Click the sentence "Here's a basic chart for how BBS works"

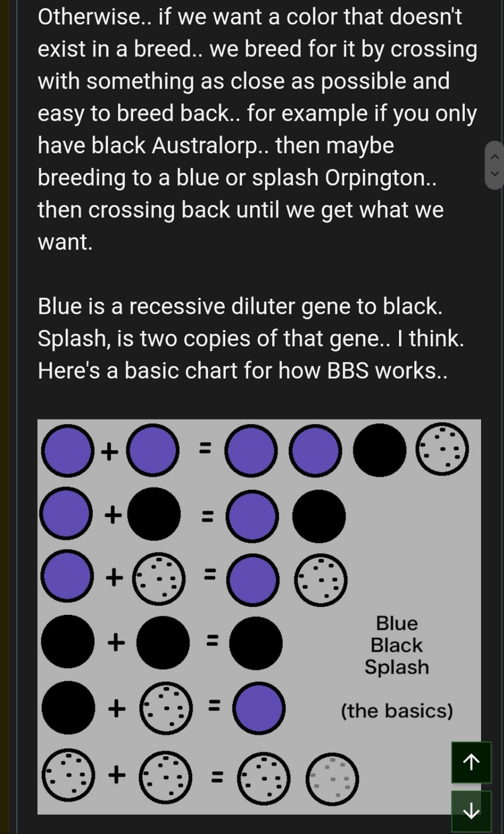tap(242, 370)
